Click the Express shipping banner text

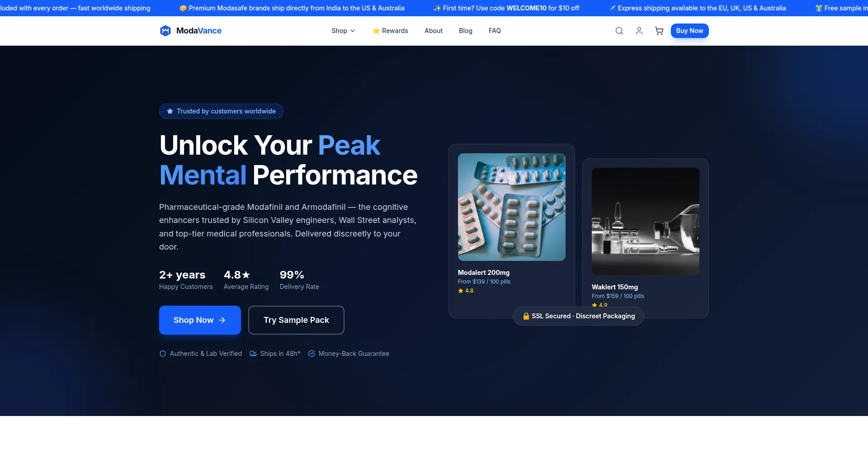pyautogui.click(x=698, y=8)
